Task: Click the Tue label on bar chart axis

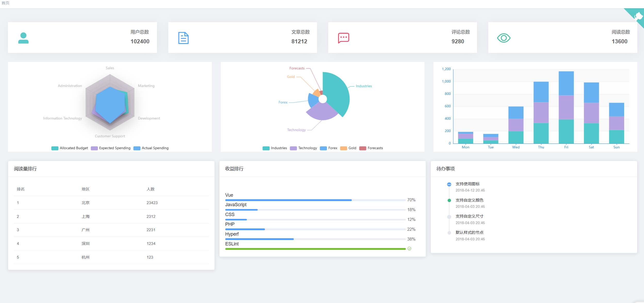Action: [x=491, y=147]
